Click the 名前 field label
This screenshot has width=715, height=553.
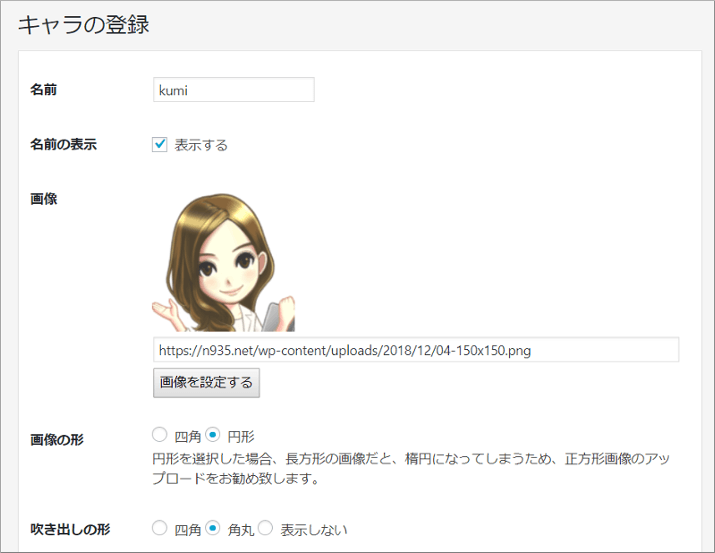click(44, 89)
